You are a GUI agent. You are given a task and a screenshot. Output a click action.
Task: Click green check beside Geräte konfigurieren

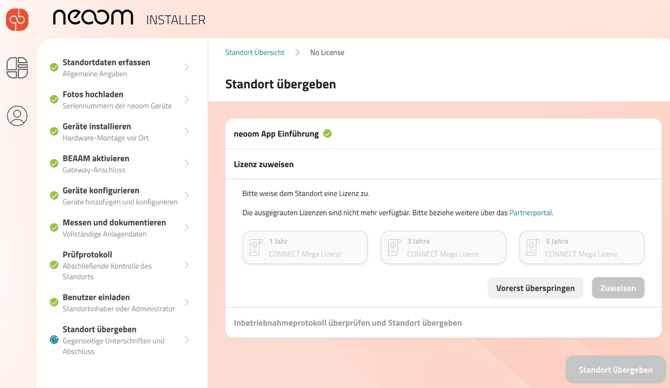tap(54, 196)
